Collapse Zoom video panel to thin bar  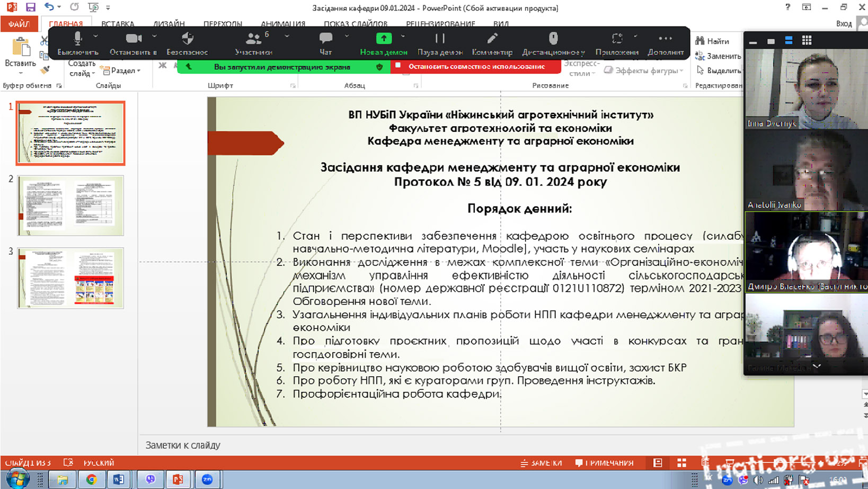(753, 41)
